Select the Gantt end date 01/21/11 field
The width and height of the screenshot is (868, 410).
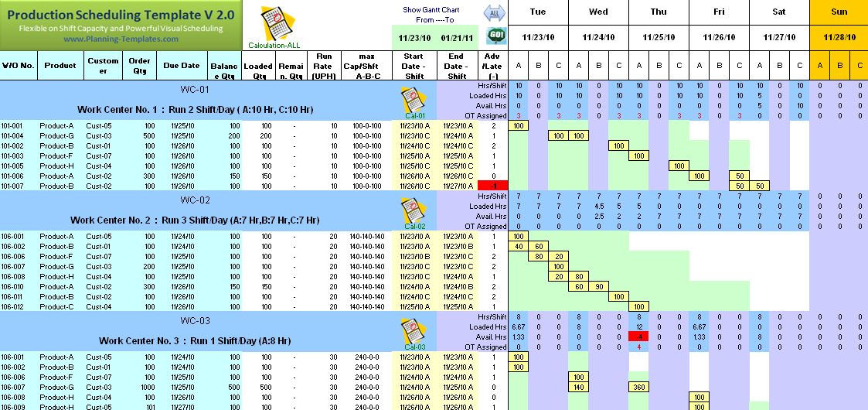[457, 37]
